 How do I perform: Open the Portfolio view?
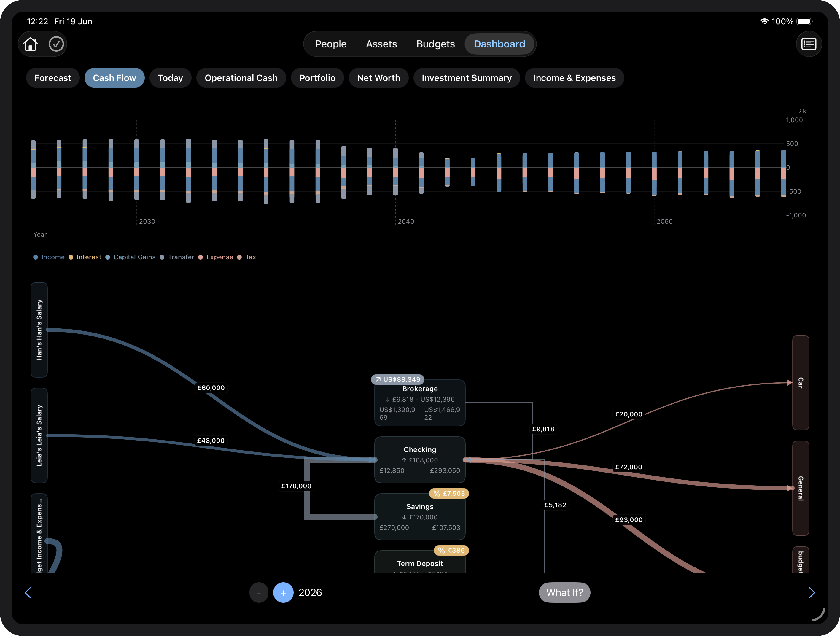[317, 78]
